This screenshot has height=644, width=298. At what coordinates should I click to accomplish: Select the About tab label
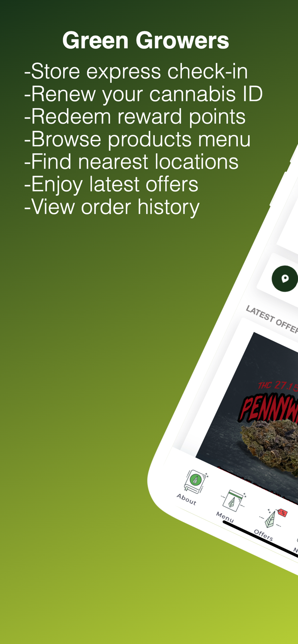pyautogui.click(x=186, y=499)
